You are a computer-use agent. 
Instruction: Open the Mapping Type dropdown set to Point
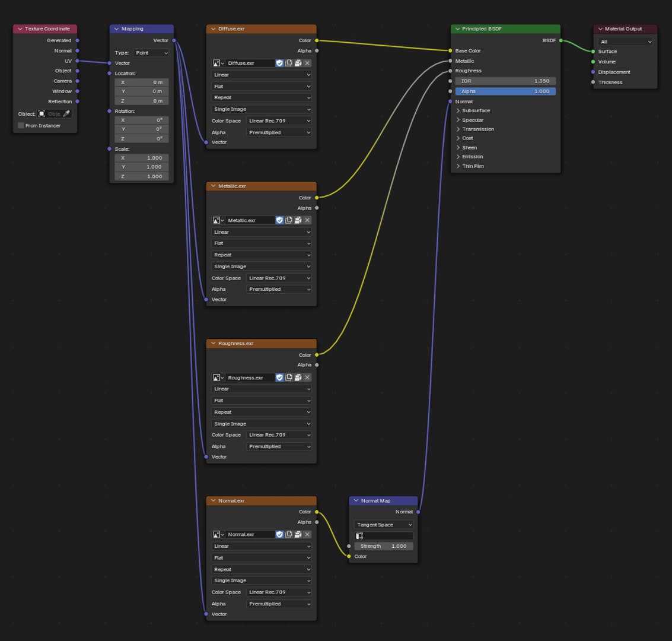coord(151,53)
